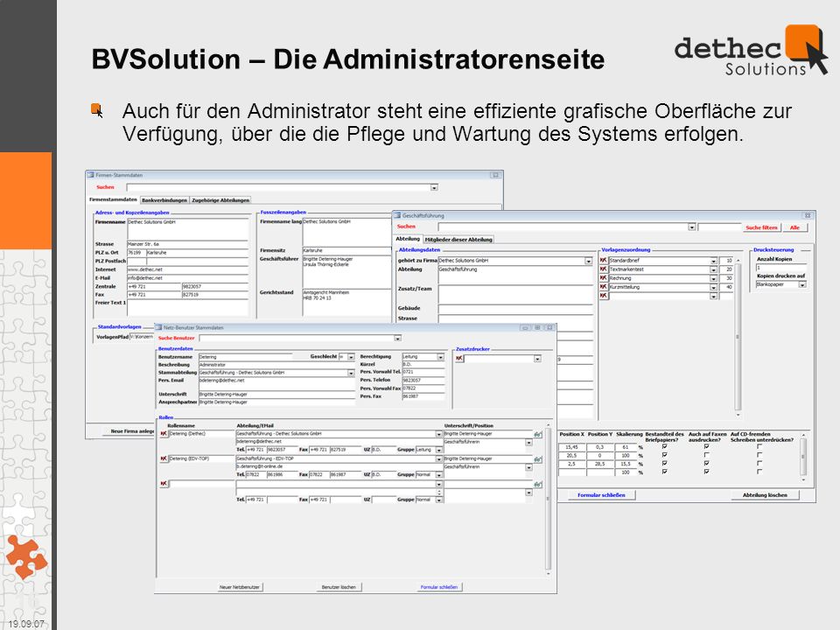This screenshot has width=840, height=630.
Task: Toggle fax printing checkbox in 2,5 row
Action: pyautogui.click(x=707, y=464)
